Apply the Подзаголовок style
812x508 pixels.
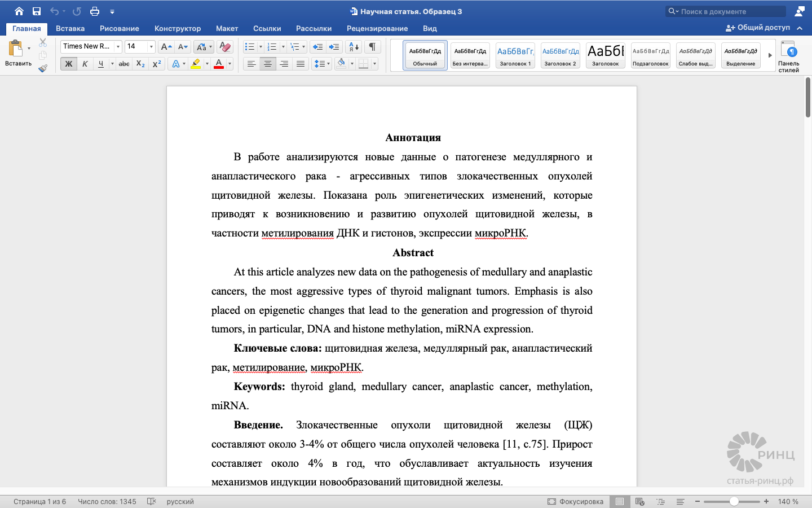tap(650, 55)
